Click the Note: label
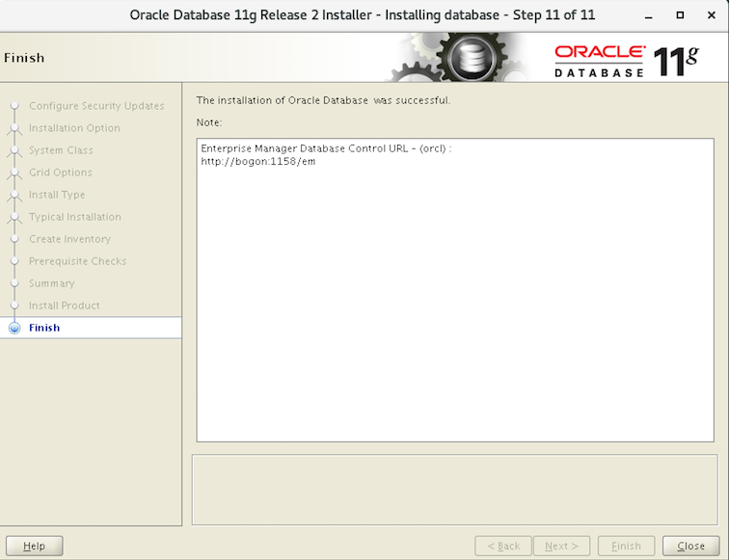 (x=209, y=122)
